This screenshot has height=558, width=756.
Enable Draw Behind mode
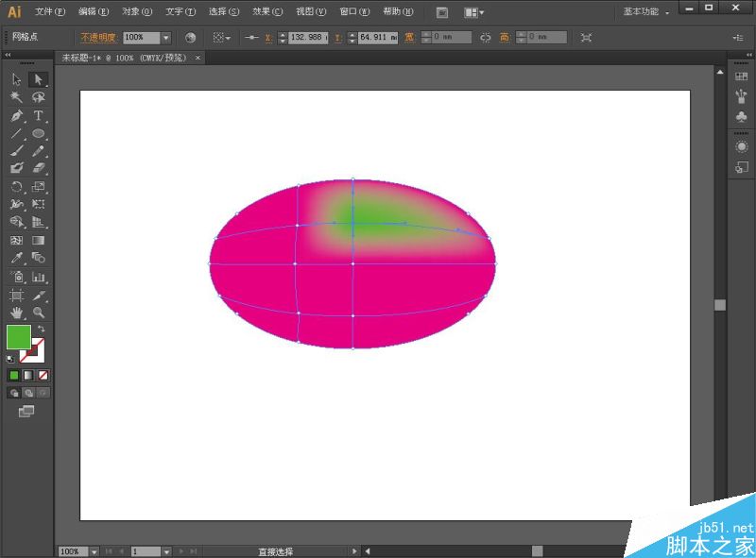28,393
